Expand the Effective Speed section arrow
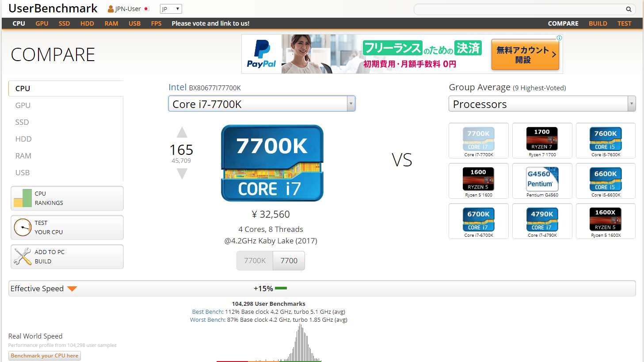The height and width of the screenshot is (362, 644). (x=72, y=289)
